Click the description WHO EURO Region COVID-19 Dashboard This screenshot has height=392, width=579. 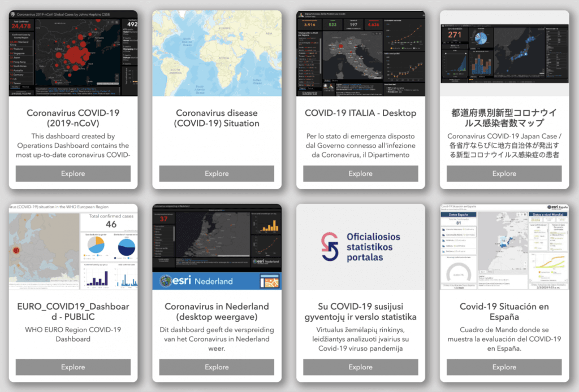click(x=73, y=334)
